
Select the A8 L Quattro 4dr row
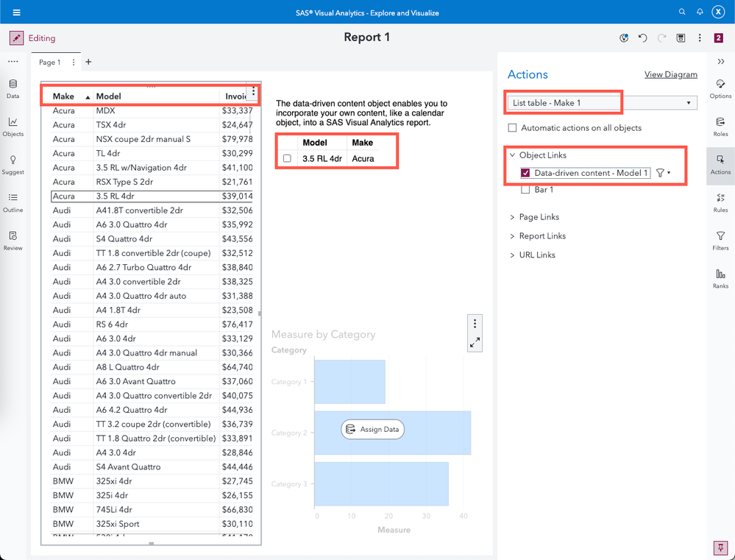(x=152, y=366)
